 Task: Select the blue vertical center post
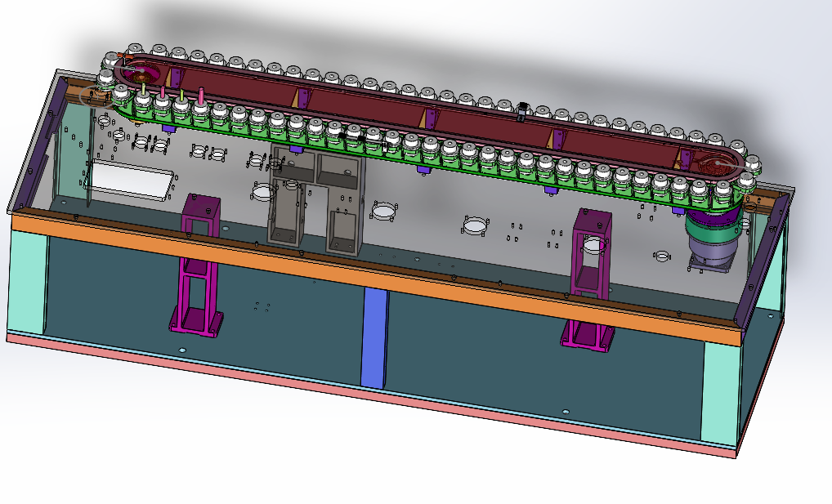(x=374, y=337)
